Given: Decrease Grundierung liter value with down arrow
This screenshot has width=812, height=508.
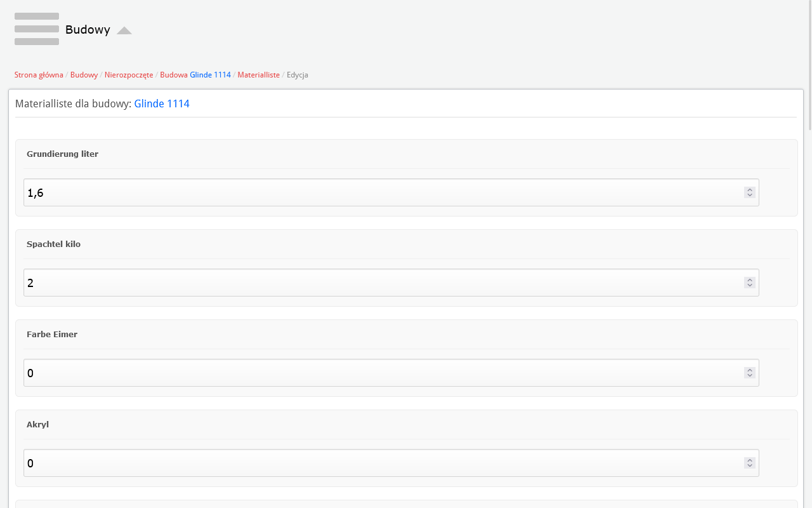Looking at the screenshot, I should tap(750, 196).
